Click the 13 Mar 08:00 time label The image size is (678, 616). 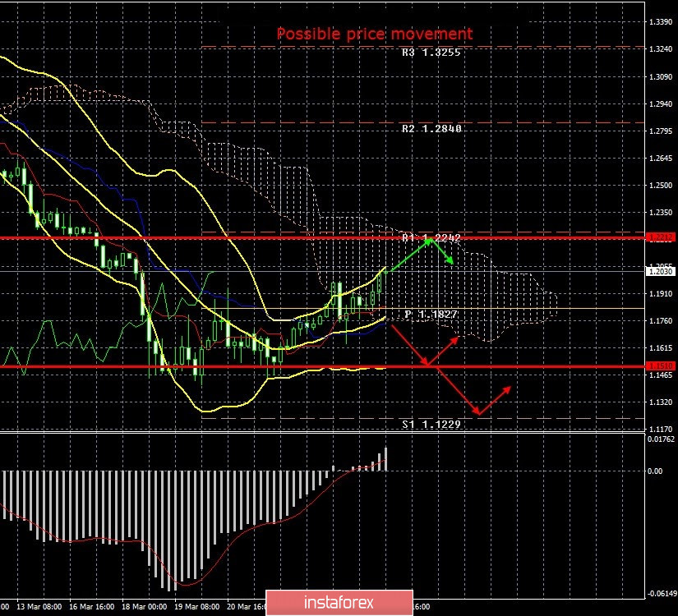(39, 606)
